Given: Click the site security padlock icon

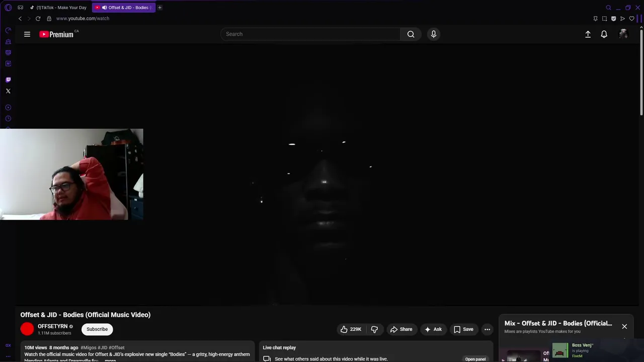Looking at the screenshot, I should pos(49,19).
